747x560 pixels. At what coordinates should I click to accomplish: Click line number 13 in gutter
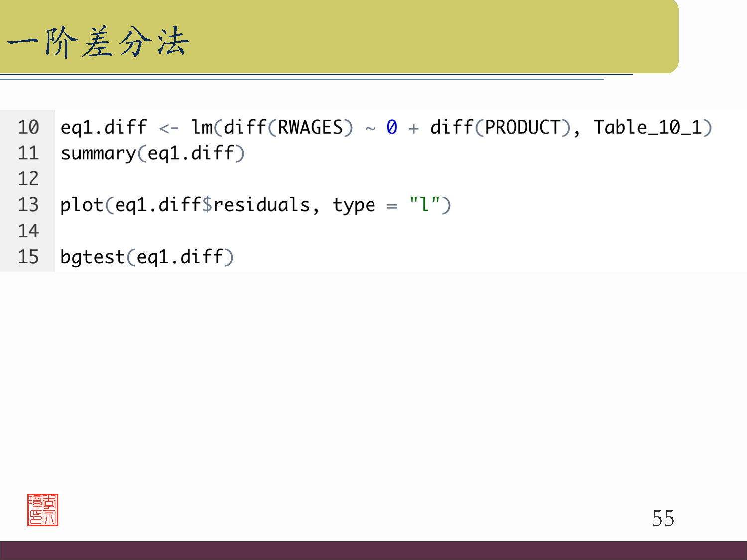pos(28,205)
